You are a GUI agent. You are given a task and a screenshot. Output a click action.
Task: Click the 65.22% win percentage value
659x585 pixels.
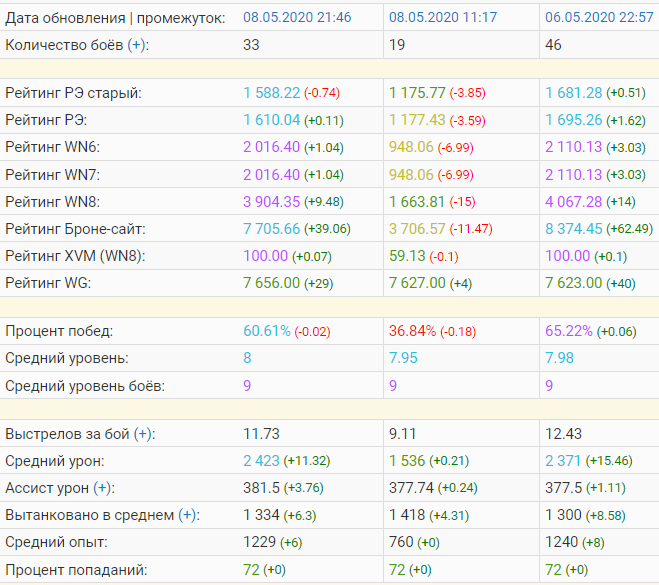click(566, 331)
